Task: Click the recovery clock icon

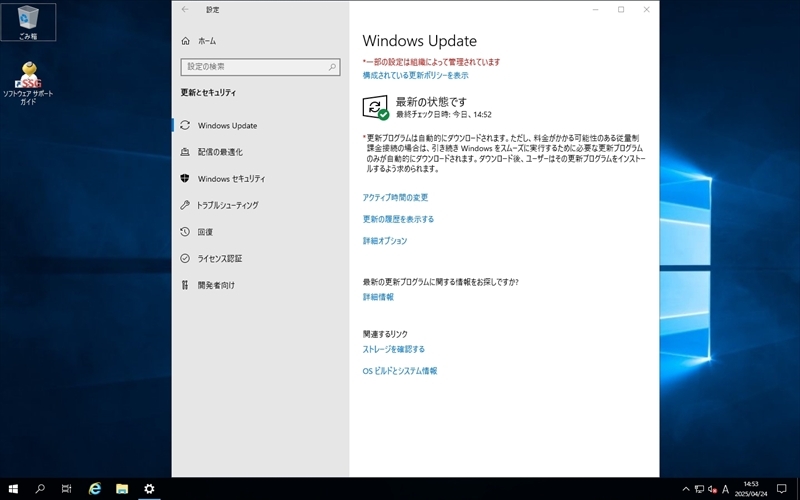Action: (x=185, y=232)
